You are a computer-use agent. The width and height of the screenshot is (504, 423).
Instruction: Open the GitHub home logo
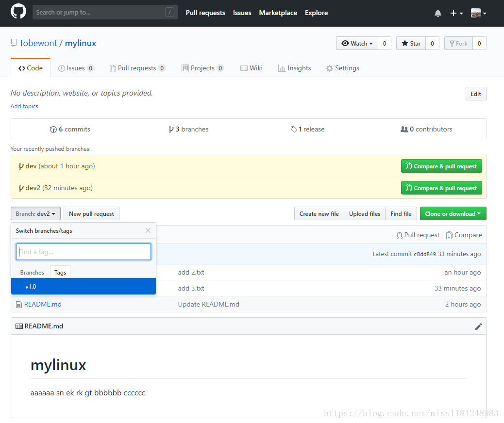click(18, 12)
